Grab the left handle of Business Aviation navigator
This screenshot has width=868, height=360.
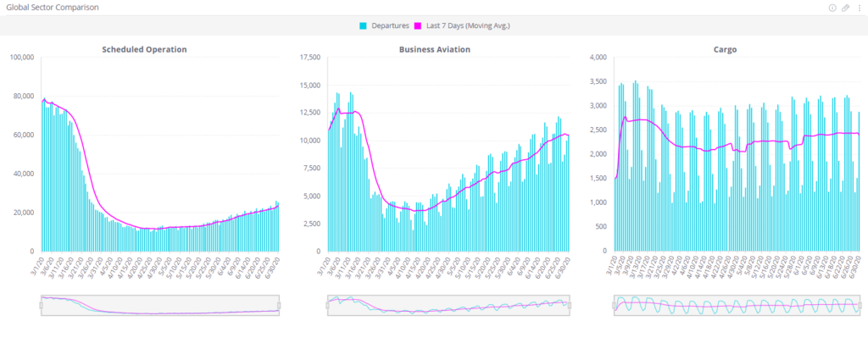tap(328, 305)
